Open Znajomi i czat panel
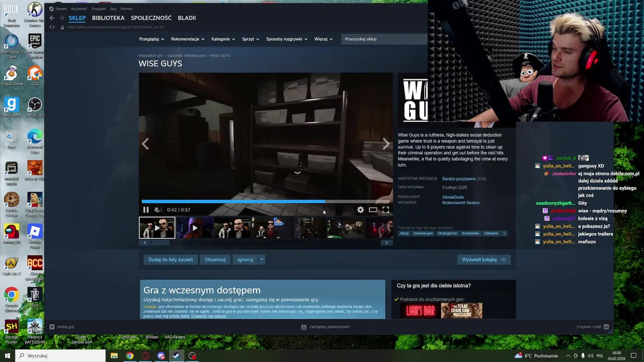 click(593, 327)
